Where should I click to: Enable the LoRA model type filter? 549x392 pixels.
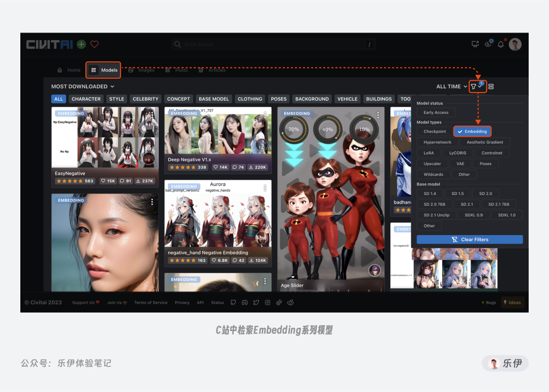tap(429, 153)
